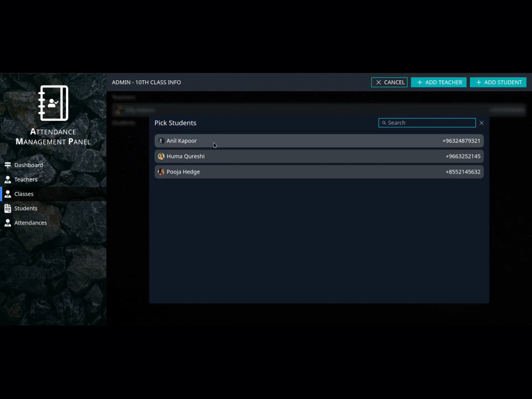
Task: Click the plus icon on Add Teacher
Action: (420, 82)
